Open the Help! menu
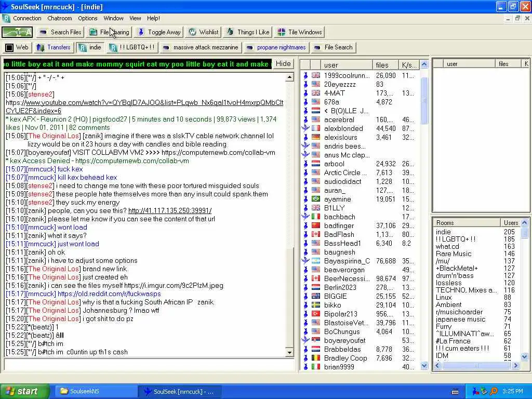Viewport: 532px width, 399px height. [153, 18]
